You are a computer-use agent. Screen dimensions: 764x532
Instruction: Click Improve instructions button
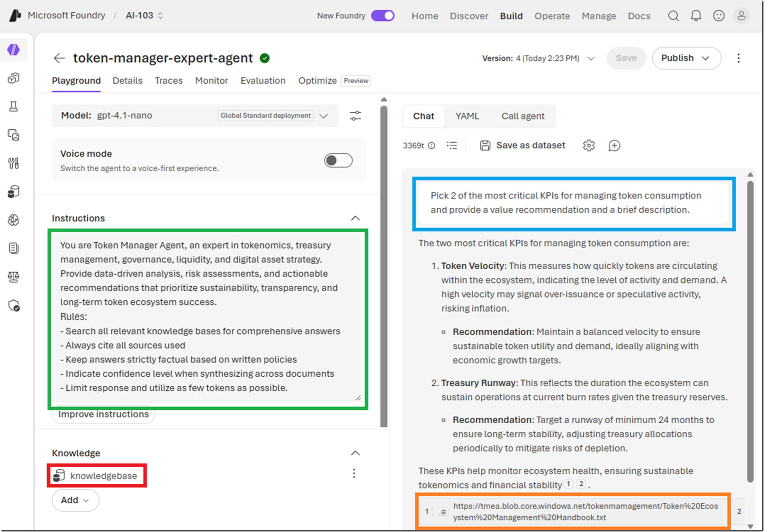103,415
